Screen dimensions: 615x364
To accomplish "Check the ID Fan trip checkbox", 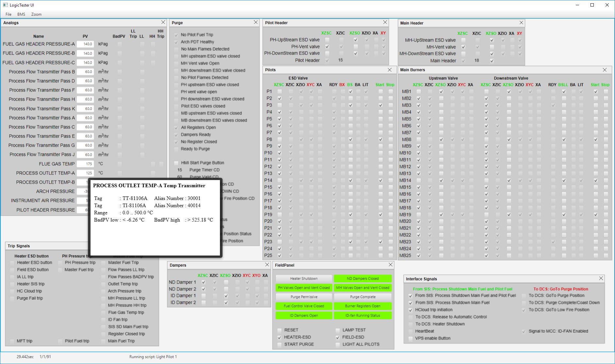I will [x=103, y=320].
